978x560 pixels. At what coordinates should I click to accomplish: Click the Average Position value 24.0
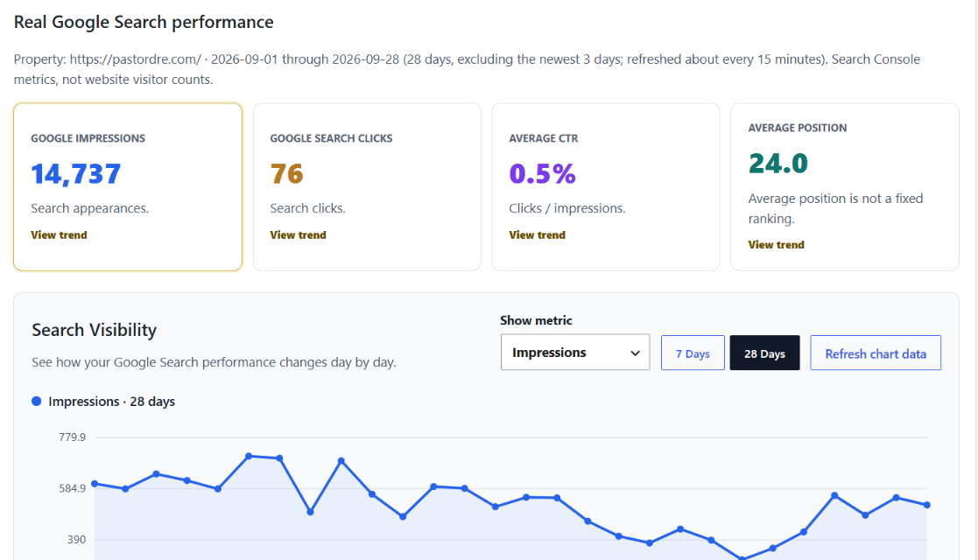[777, 164]
